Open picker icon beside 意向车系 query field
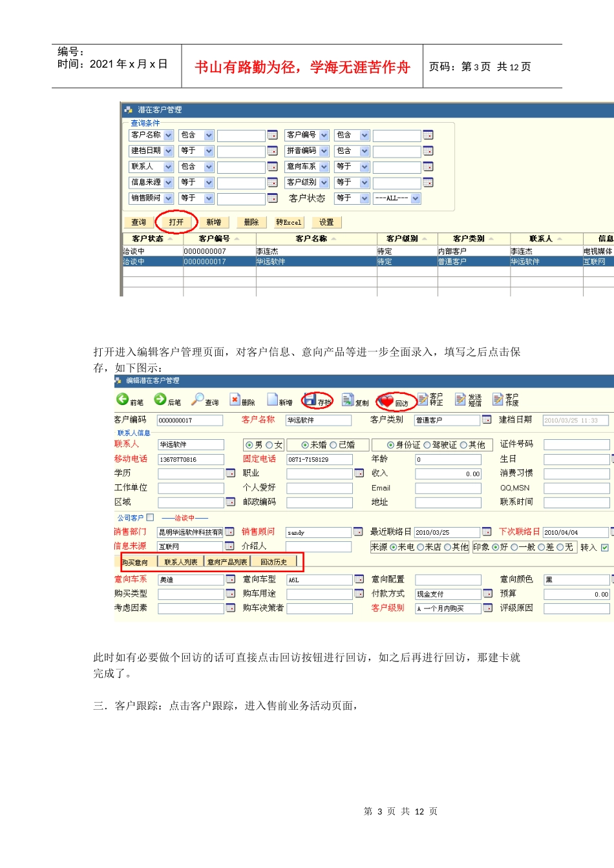This screenshot has width=614, height=868. (x=428, y=167)
